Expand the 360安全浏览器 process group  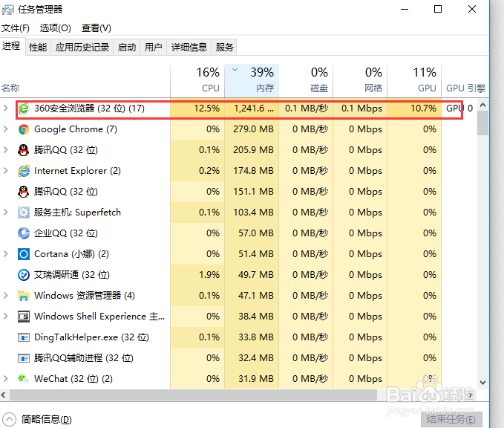(5, 108)
